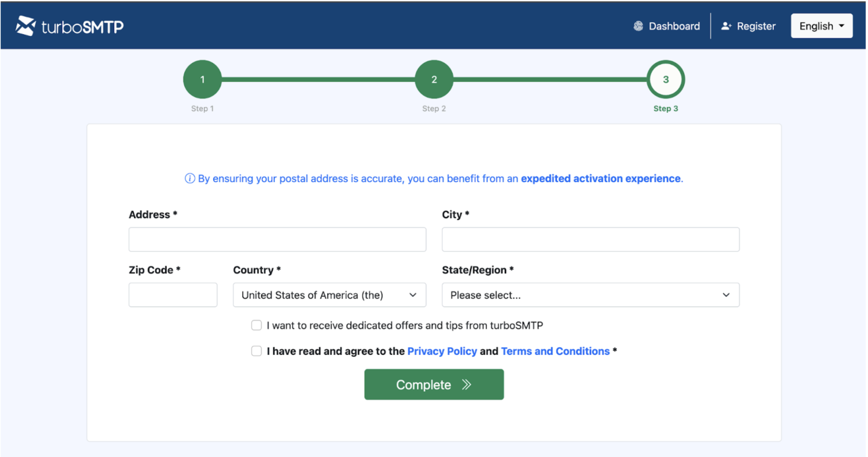Click the Step 1 circle

point(202,79)
